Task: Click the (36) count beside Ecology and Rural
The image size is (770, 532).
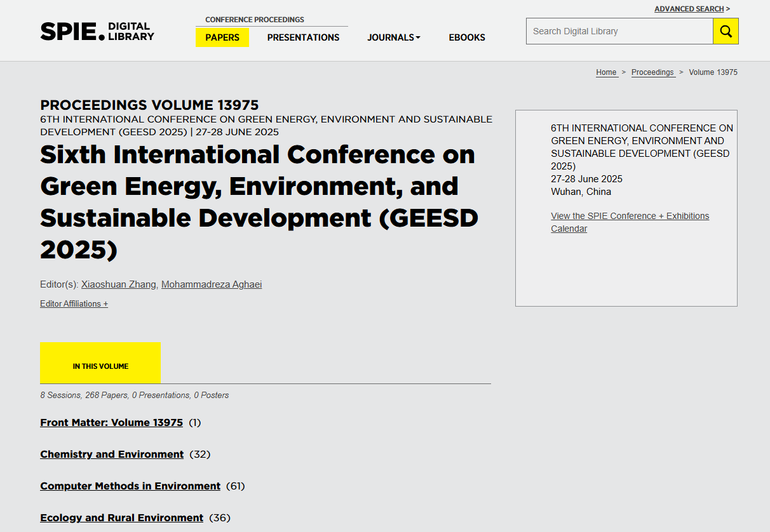Action: pos(220,517)
